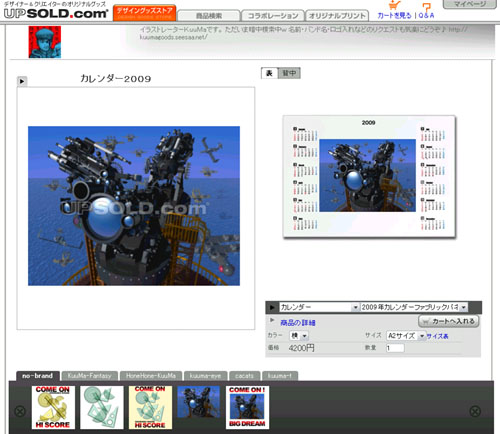
Task: Select the cacats tab
Action: coord(244,376)
